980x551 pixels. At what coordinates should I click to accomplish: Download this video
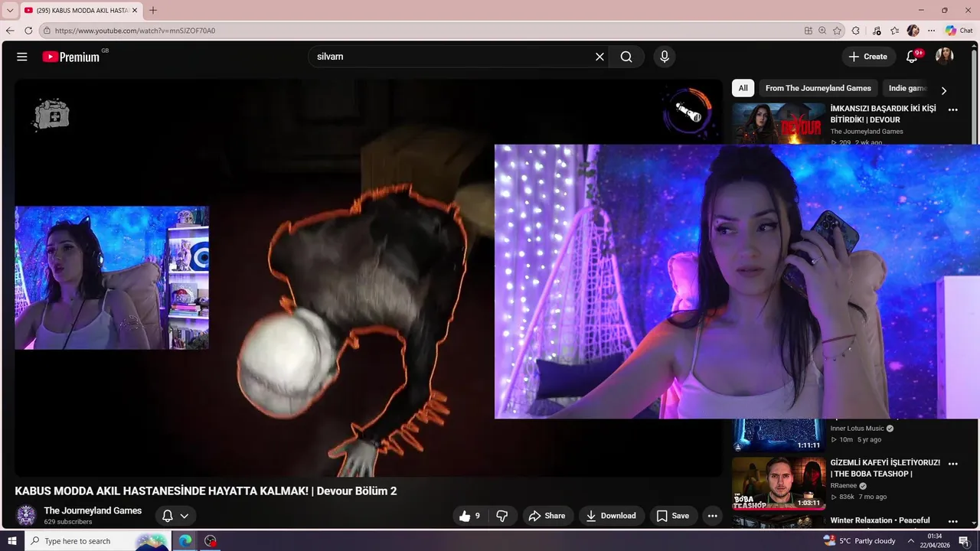(611, 516)
